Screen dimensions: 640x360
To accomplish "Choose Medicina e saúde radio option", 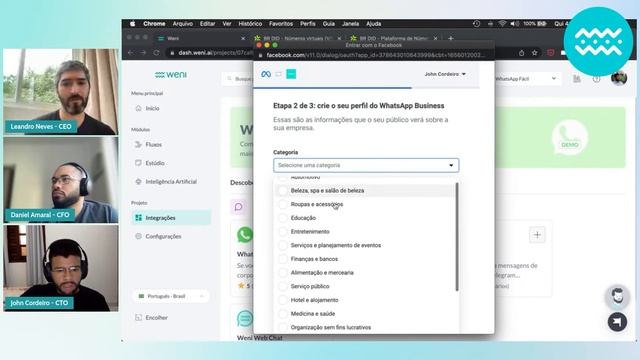I will pyautogui.click(x=282, y=313).
